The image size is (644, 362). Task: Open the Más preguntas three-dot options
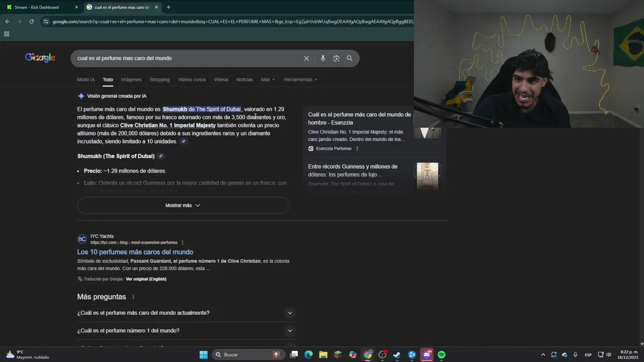[133, 297]
